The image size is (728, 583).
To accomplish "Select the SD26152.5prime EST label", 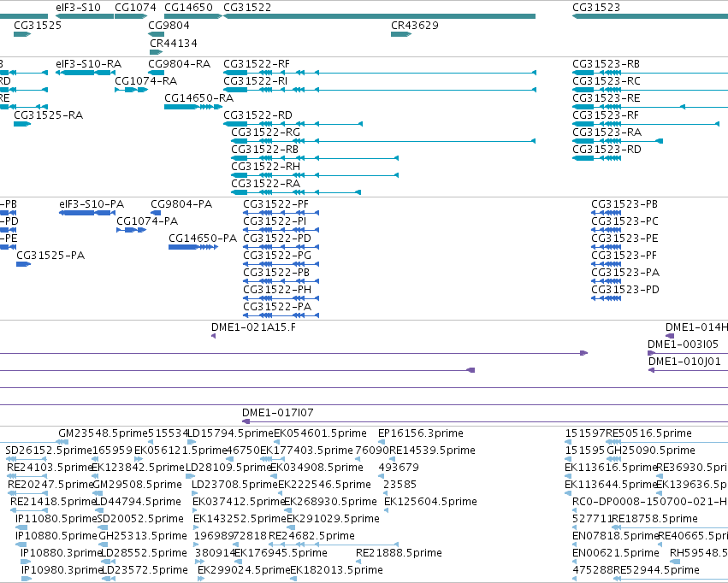I will point(49,450).
